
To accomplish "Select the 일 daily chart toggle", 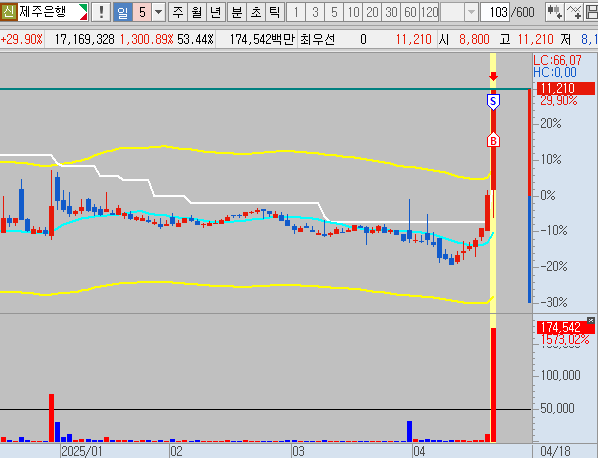I will [123, 12].
